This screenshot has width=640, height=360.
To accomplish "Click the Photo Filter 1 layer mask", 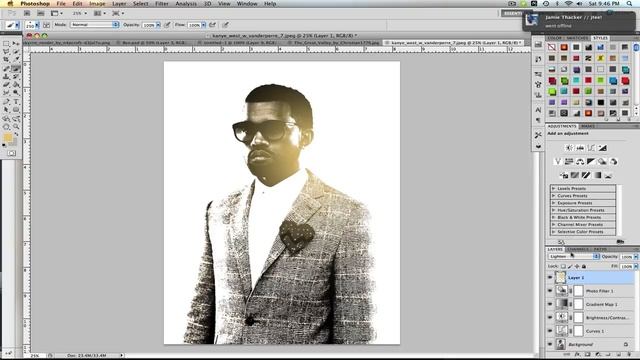I will [579, 291].
